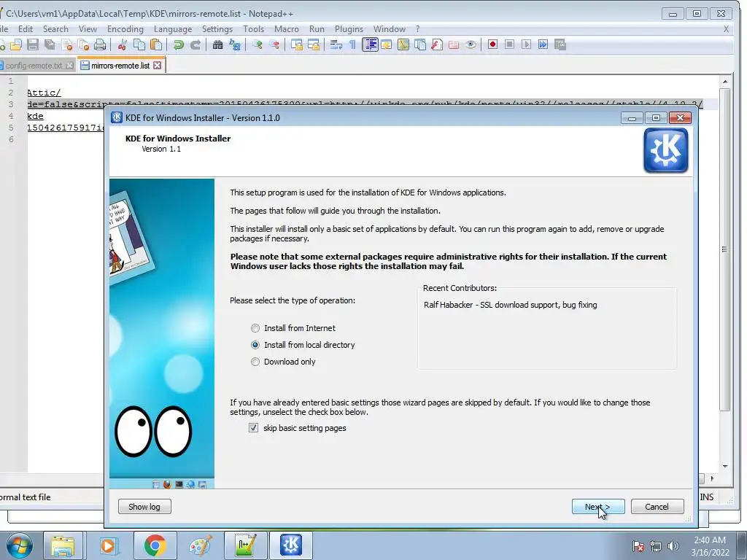Screen dimensions: 747x560
Task: Click the Monitoring eye icon in Notepad++
Action: tap(471, 44)
